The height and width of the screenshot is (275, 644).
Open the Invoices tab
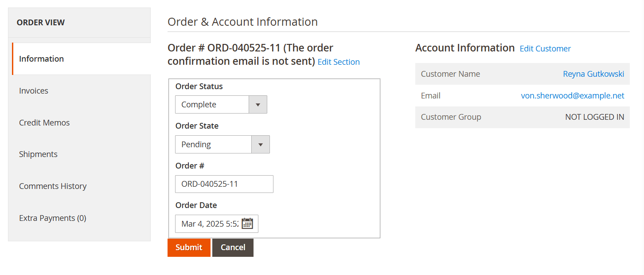[x=34, y=91]
